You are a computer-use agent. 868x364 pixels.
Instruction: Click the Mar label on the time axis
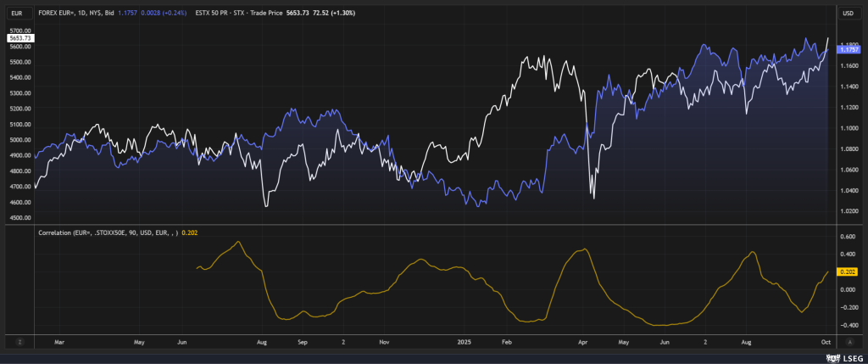(58, 341)
